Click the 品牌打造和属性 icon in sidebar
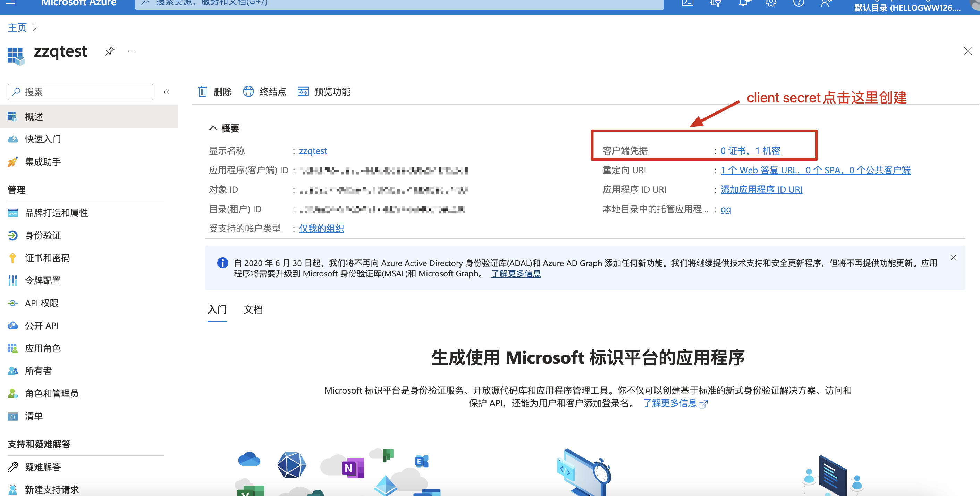Image resolution: width=980 pixels, height=496 pixels. click(x=12, y=213)
